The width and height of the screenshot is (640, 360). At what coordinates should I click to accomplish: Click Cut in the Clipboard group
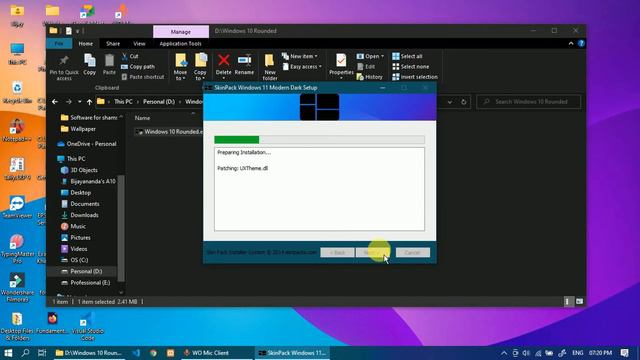pos(130,56)
